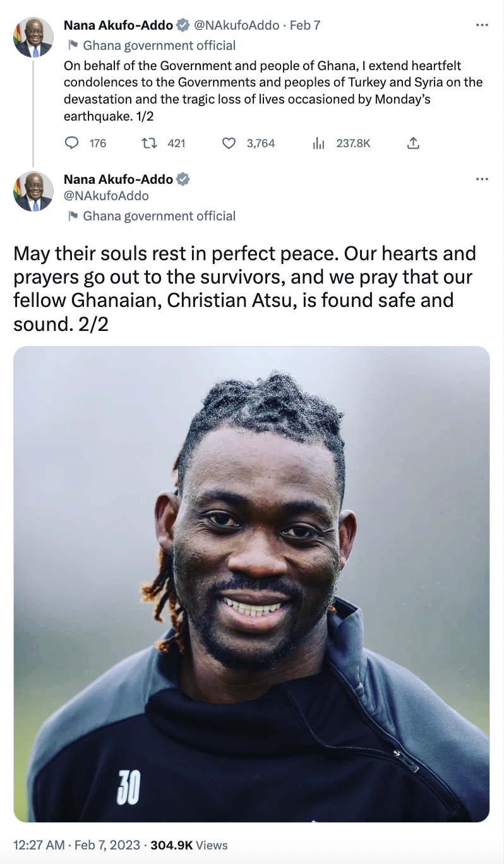Click verified badge on the first tweet
Viewport: 504px width, 864px height.
pyautogui.click(x=183, y=26)
